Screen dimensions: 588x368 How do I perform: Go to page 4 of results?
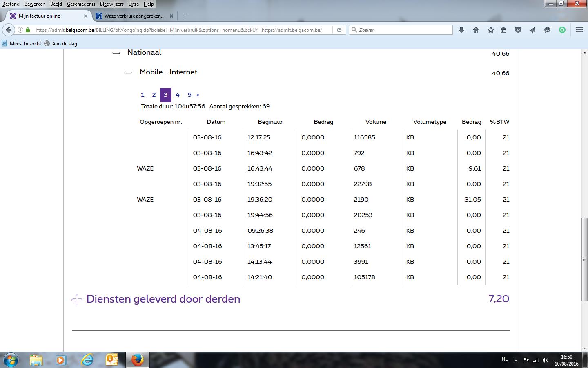[178, 95]
